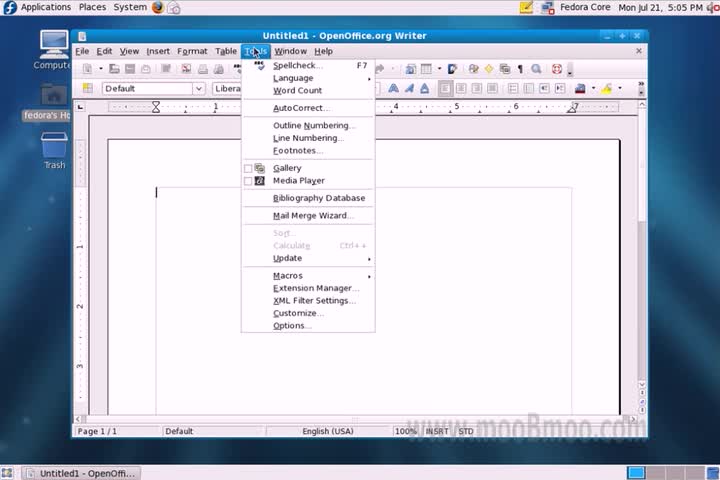
Task: Click the Align Right icon
Action: point(477,88)
